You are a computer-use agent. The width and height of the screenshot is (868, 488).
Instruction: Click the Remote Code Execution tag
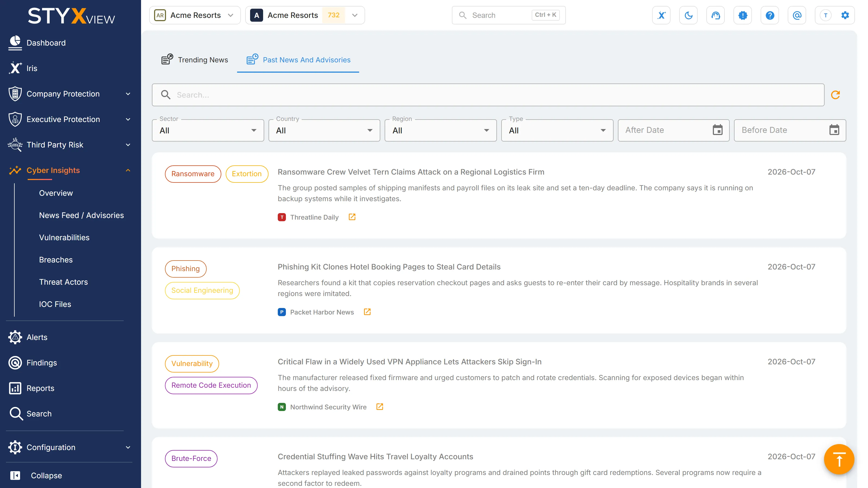click(211, 385)
